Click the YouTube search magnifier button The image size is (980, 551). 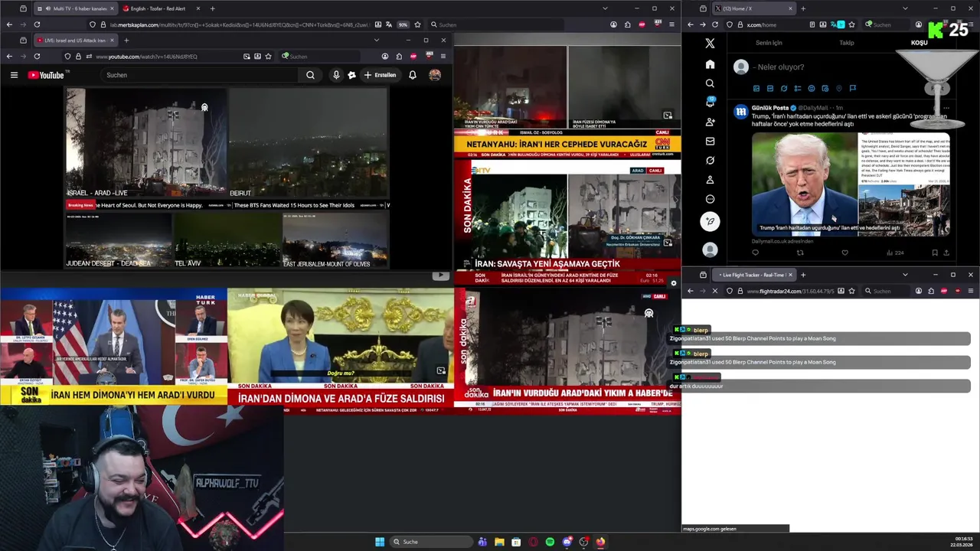click(310, 75)
